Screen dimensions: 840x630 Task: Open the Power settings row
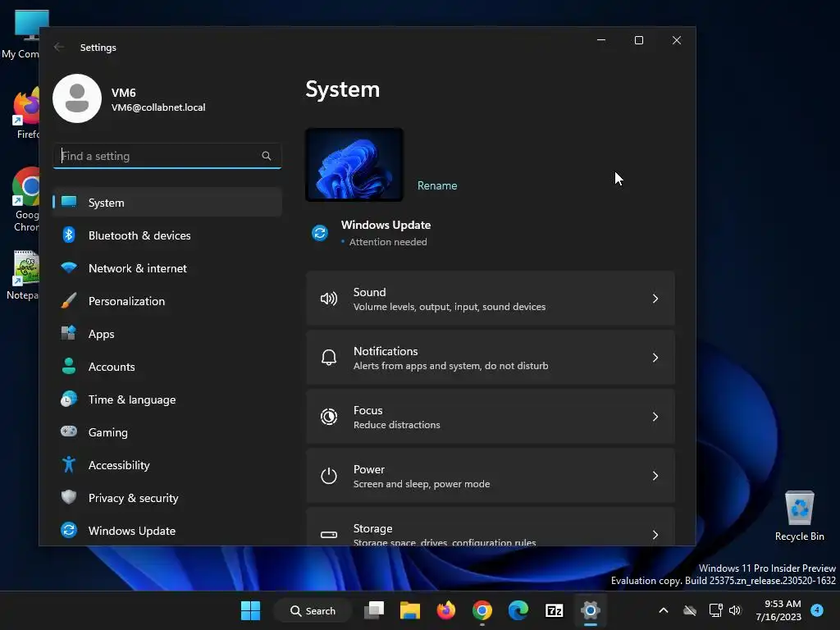(491, 476)
